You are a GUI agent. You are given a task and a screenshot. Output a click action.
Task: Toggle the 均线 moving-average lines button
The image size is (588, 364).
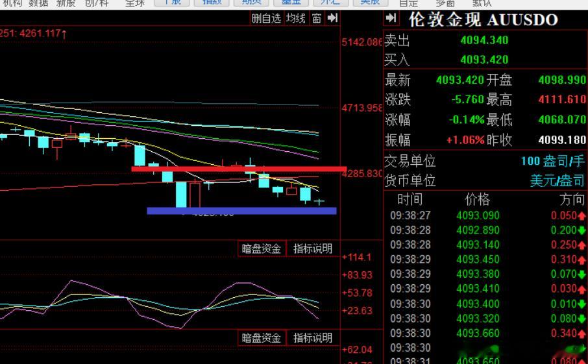point(295,18)
